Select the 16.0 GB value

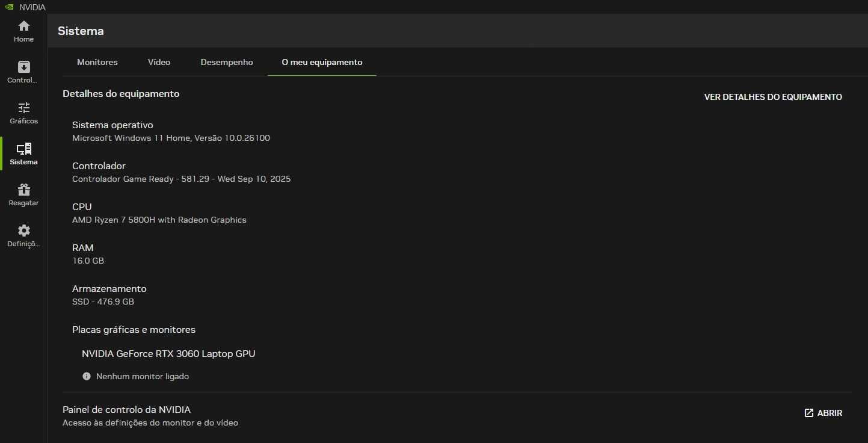(88, 261)
